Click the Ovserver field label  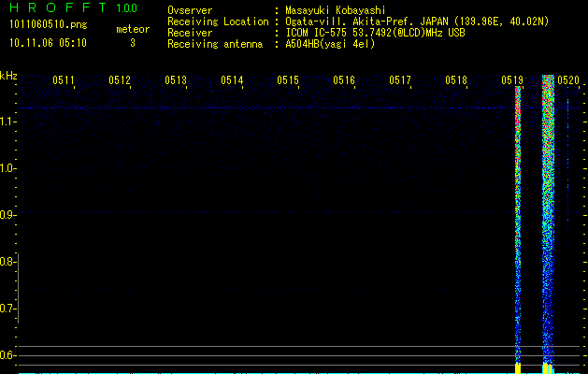point(190,10)
